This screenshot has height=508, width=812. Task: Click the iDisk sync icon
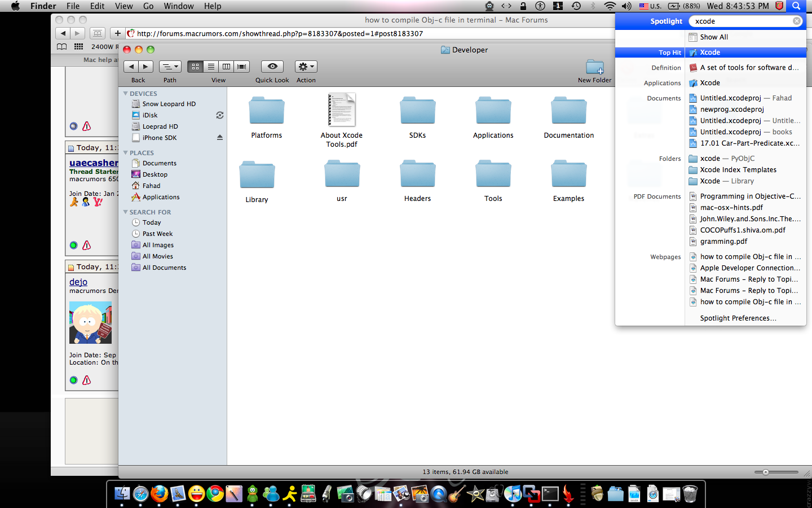(220, 115)
